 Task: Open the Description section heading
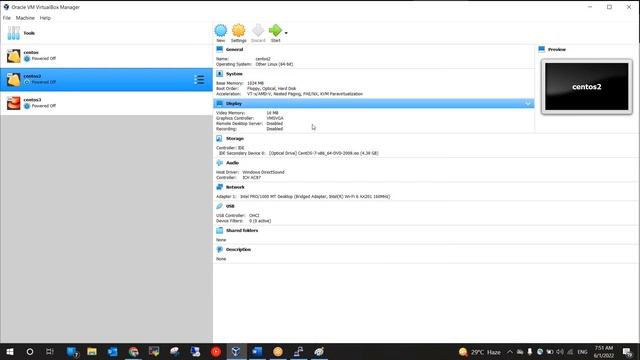coord(238,249)
